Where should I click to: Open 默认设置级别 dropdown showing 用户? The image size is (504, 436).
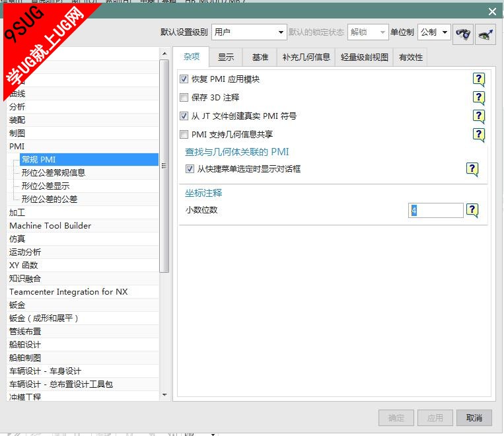(249, 32)
